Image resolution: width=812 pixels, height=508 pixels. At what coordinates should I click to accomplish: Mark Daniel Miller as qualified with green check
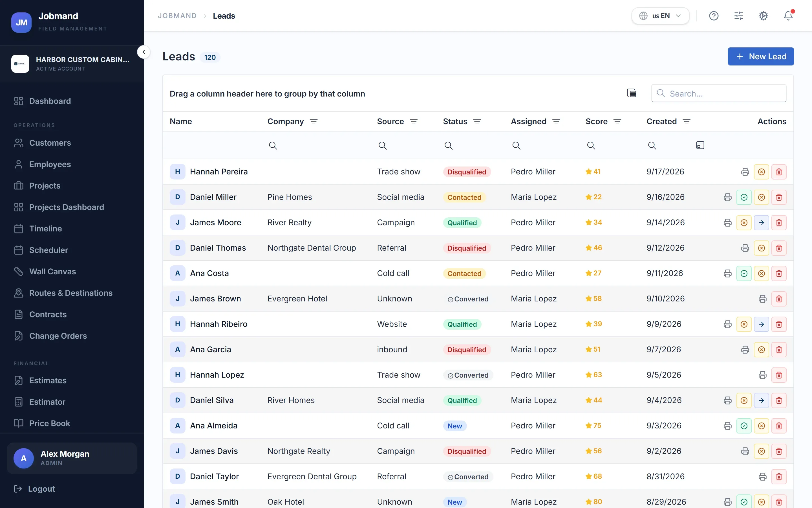coord(744,197)
